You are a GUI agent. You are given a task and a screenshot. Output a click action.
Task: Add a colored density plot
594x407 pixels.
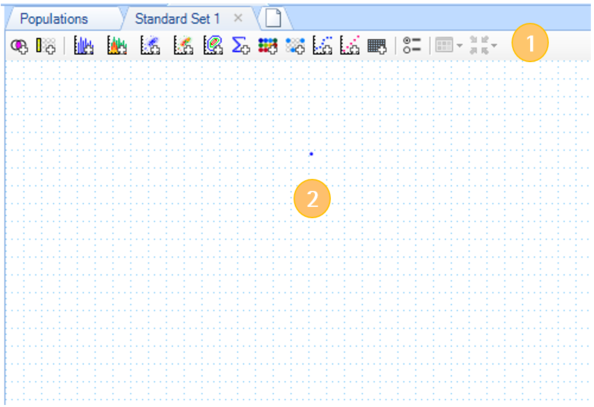coord(184,45)
